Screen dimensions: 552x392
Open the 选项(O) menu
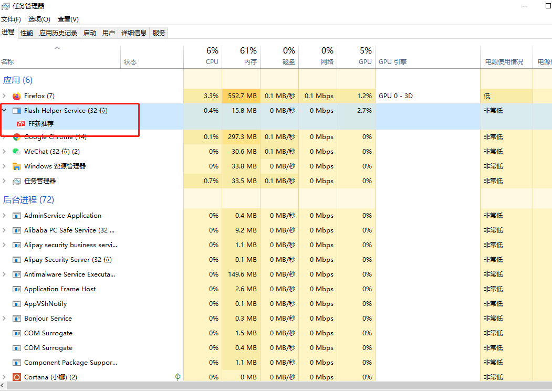39,19
